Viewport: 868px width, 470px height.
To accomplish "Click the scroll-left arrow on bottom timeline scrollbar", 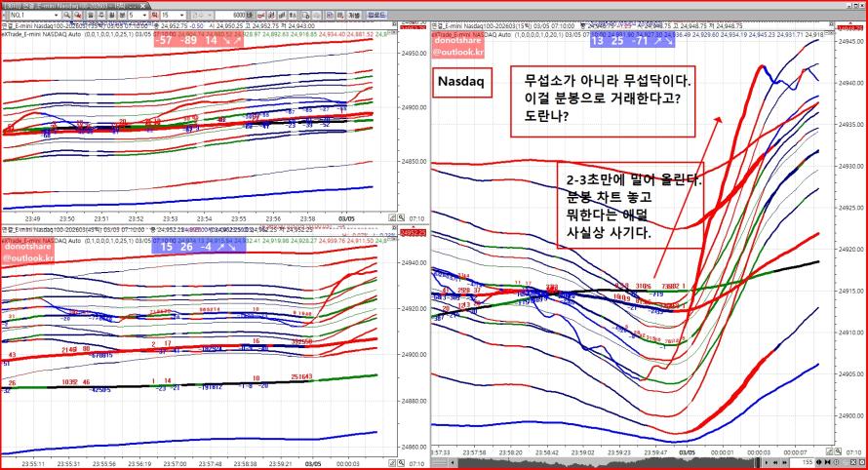I will click(x=453, y=461).
